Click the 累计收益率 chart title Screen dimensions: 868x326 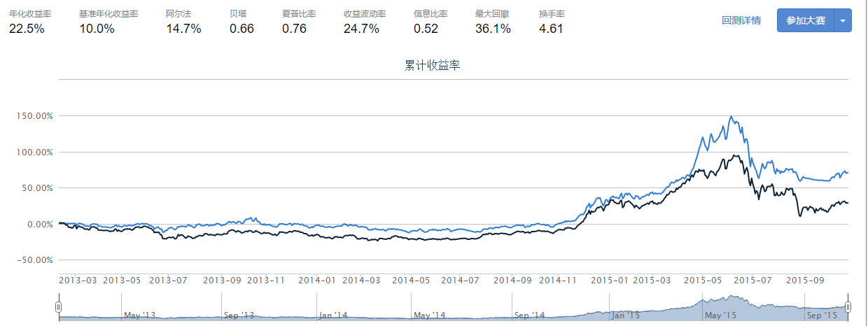point(432,66)
